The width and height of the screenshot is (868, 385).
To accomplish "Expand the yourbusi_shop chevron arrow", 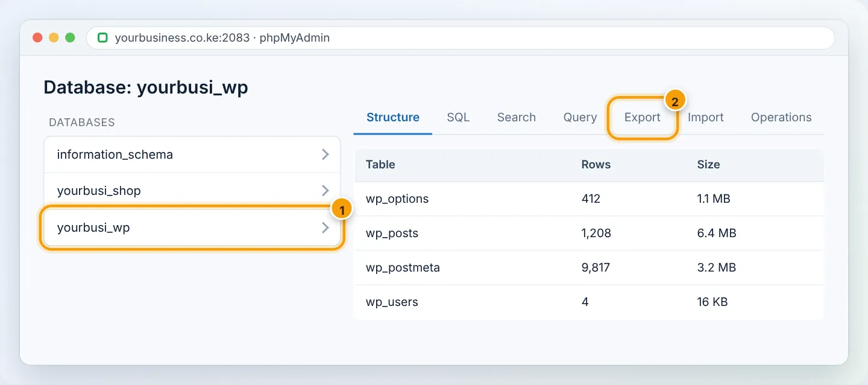I will click(325, 191).
